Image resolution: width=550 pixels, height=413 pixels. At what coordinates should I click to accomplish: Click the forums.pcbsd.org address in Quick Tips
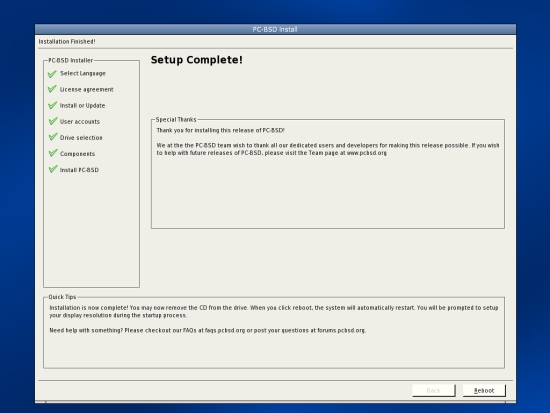click(341, 330)
